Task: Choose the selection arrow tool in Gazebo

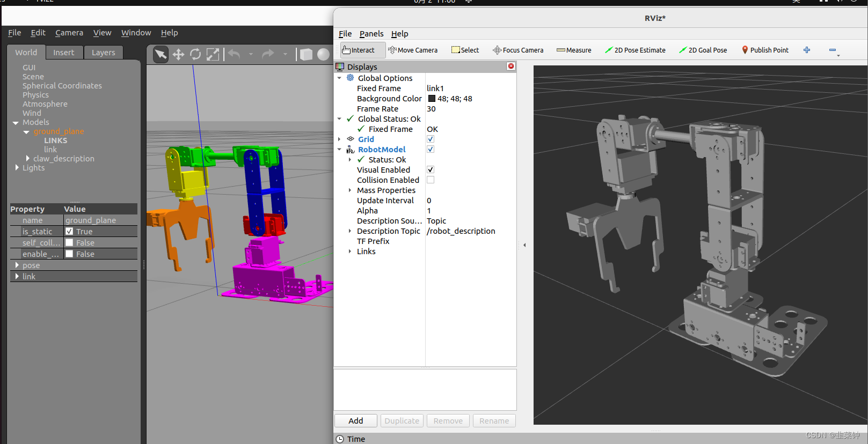Action: [x=161, y=54]
